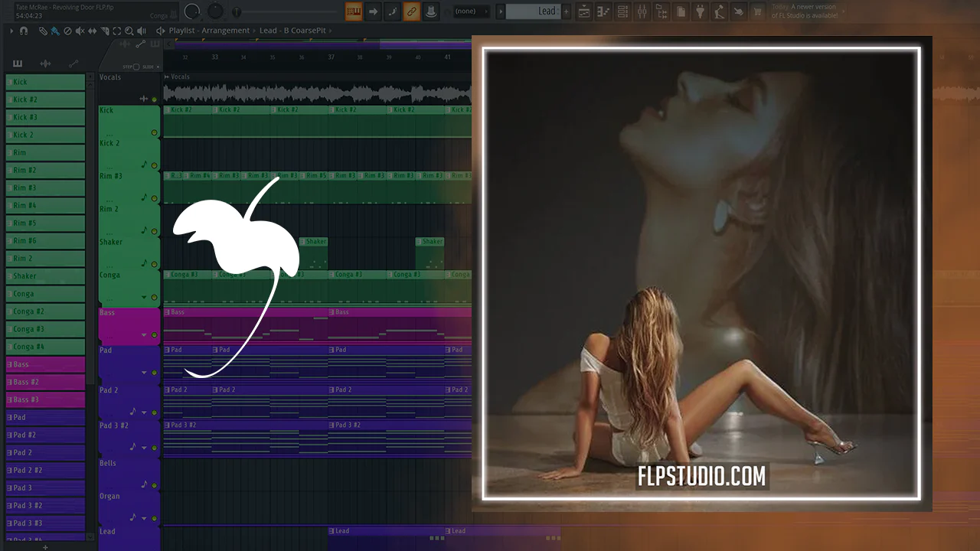The width and height of the screenshot is (980, 551).
Task: Mute the Bass track
Action: [x=154, y=335]
